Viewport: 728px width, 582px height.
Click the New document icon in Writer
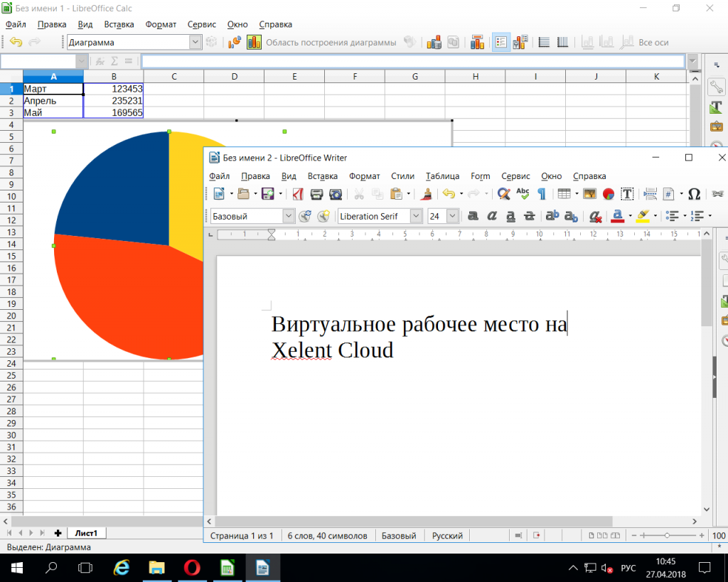click(219, 194)
